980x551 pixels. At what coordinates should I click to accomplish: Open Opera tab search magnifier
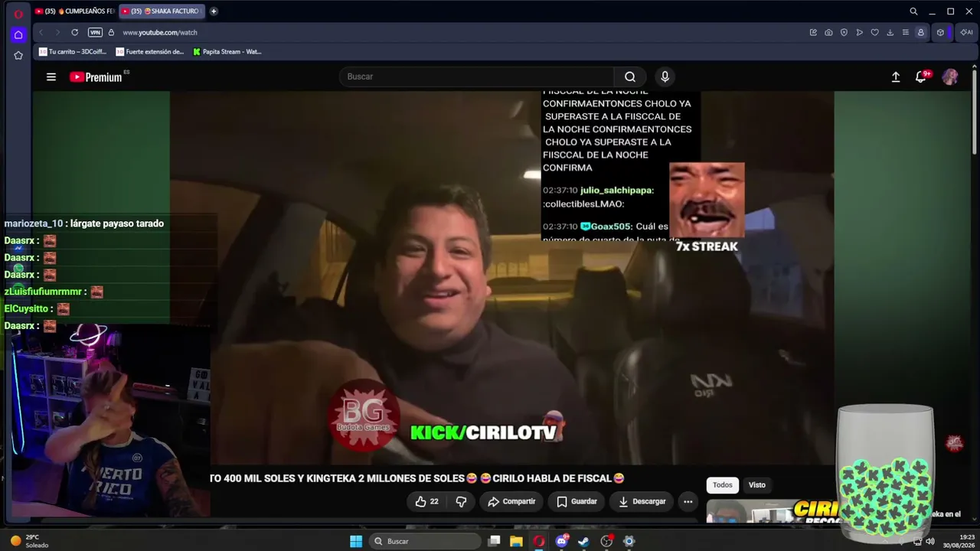(913, 11)
